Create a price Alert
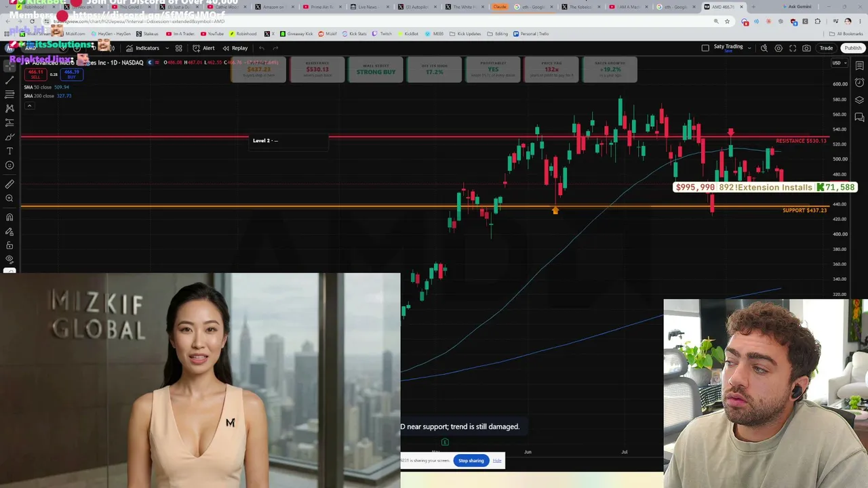Viewport: 868px width, 488px height. coord(203,48)
